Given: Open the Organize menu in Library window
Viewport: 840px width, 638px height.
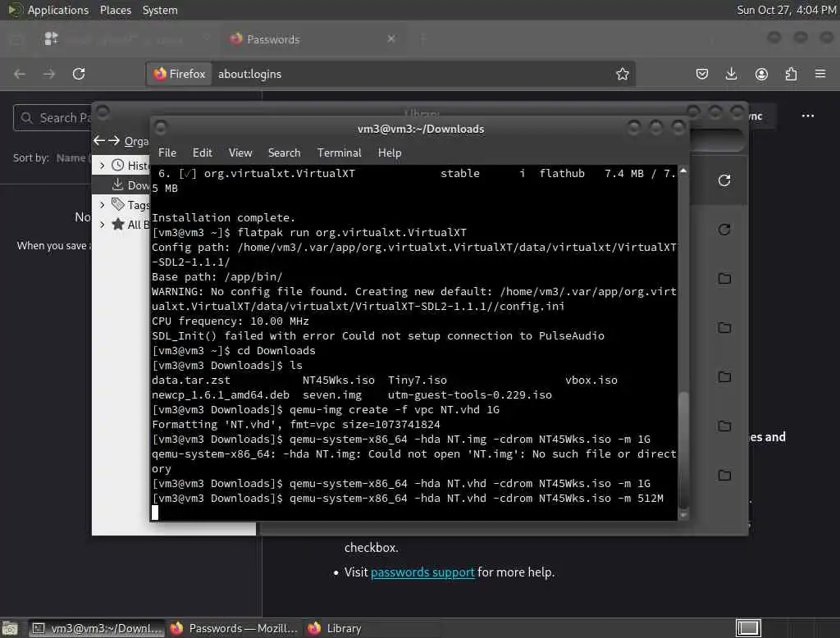Looking at the screenshot, I should point(136,141).
